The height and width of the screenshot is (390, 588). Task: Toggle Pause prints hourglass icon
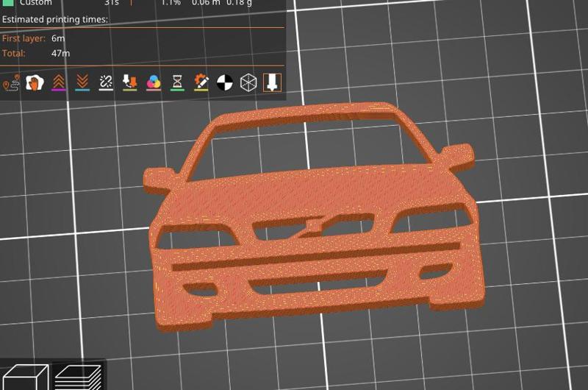pyautogui.click(x=177, y=82)
